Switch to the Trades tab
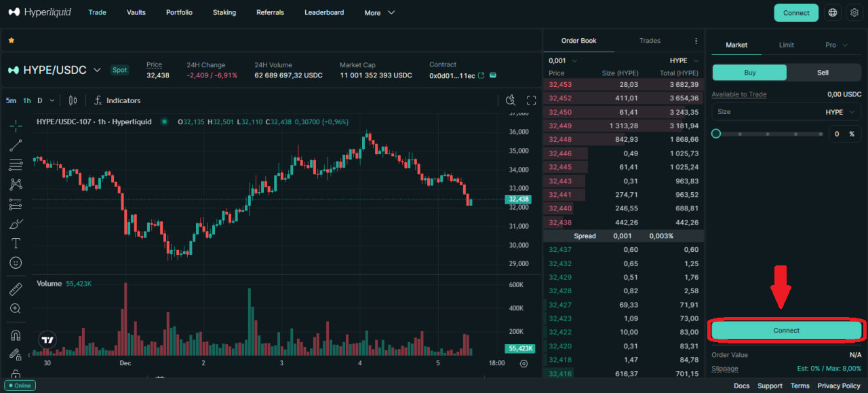Viewport: 868px width, 393px height. click(x=649, y=41)
